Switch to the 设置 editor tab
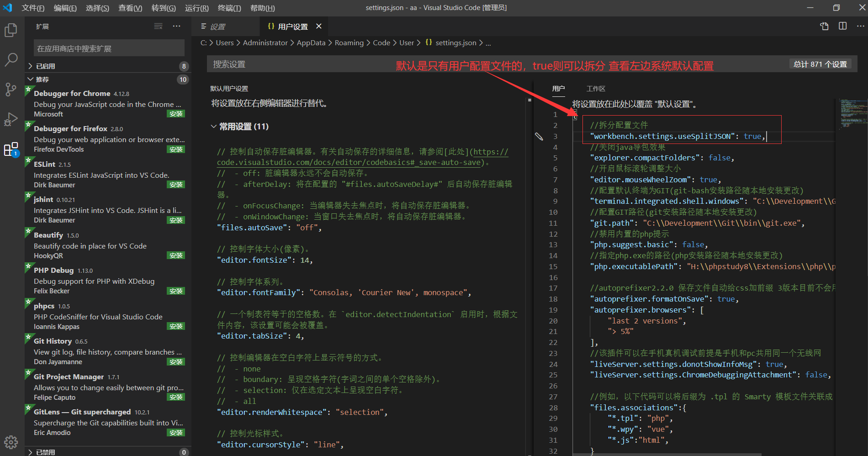Image resolution: width=868 pixels, height=456 pixels. tap(226, 27)
